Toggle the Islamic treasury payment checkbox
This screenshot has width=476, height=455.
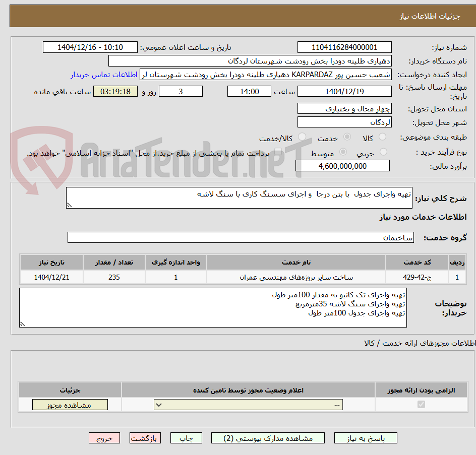pyautogui.click(x=278, y=152)
